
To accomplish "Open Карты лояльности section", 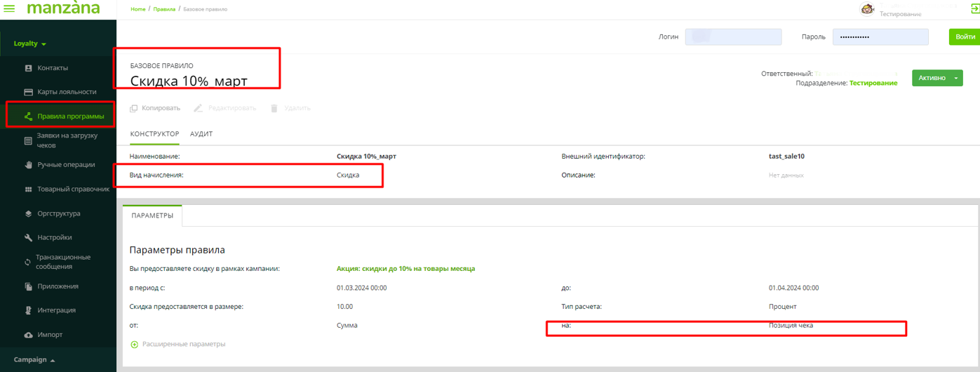I will click(66, 92).
